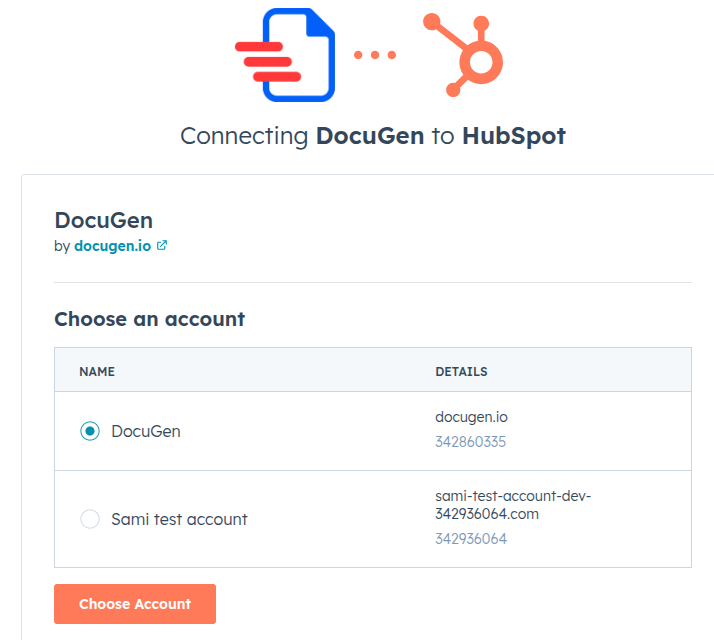
Task: Click the DETAILS column header
Action: 461,372
